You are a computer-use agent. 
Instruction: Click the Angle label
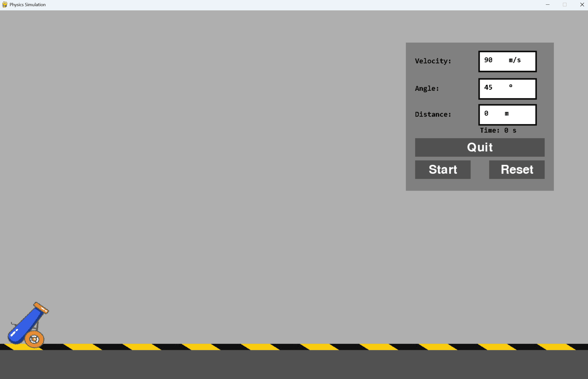tap(427, 88)
